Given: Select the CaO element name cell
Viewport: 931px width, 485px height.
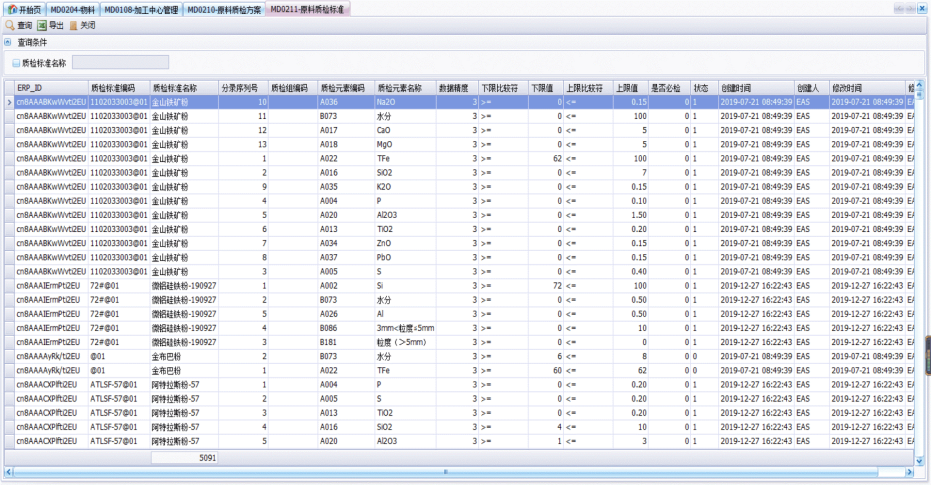Looking at the screenshot, I should point(406,130).
